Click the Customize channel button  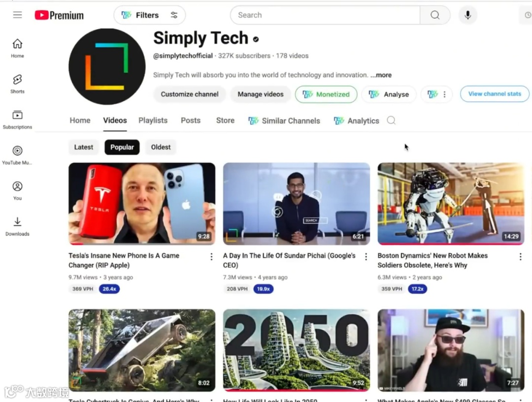point(190,94)
